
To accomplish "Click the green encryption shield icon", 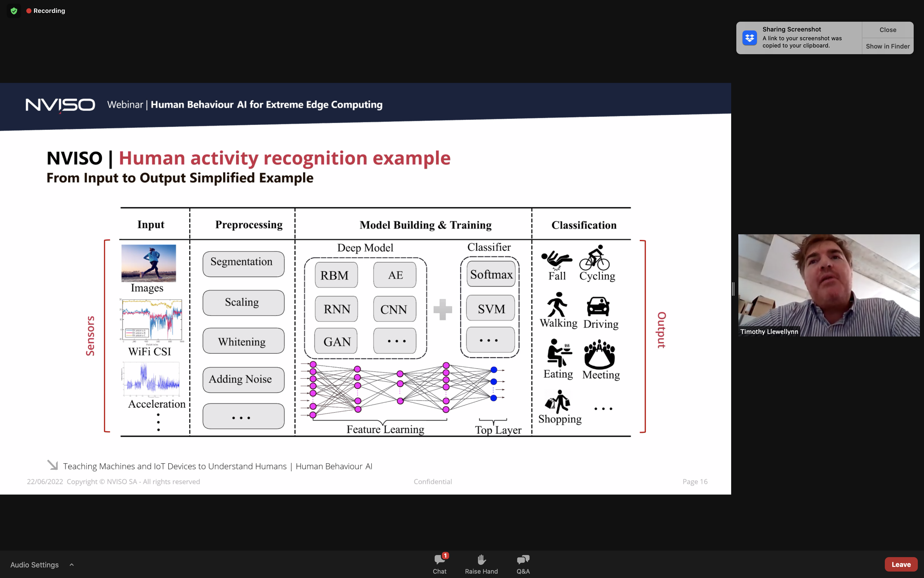I will pos(14,11).
